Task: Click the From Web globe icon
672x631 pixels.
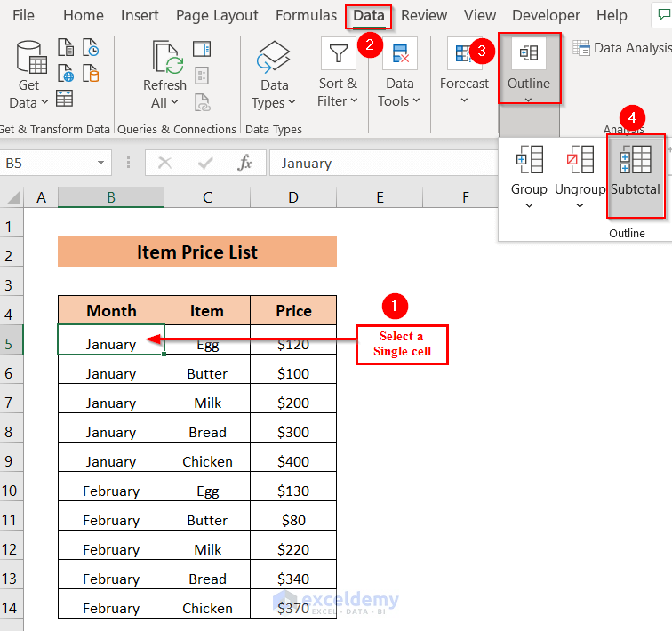Action: (66, 73)
